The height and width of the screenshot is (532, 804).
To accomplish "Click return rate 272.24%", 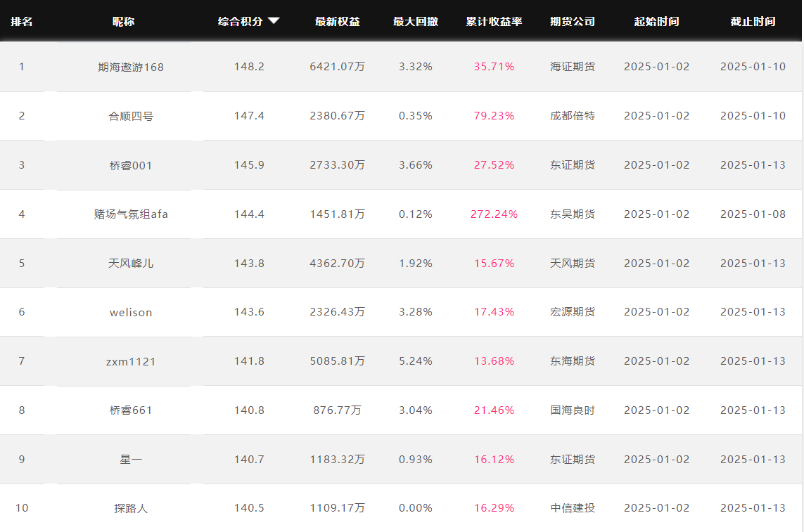I will [x=494, y=214].
